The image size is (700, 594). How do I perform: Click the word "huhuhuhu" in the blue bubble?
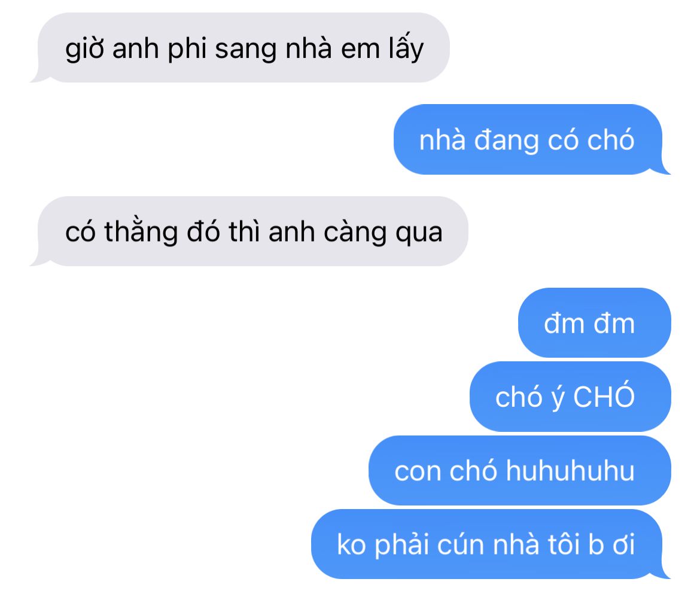click(570, 471)
